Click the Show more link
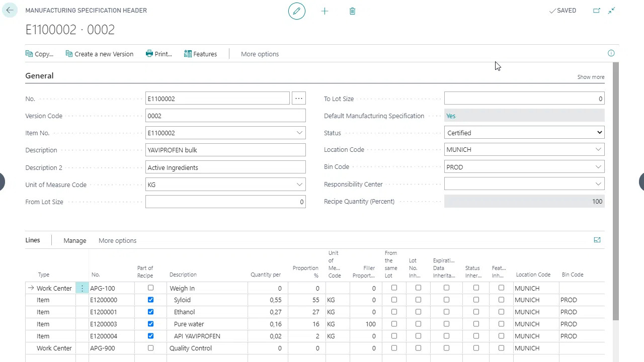Screen dimensions: 644x362 [x=591, y=77]
